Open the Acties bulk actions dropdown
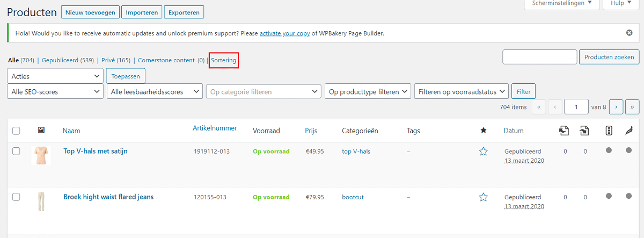The height and width of the screenshot is (238, 644). (55, 76)
